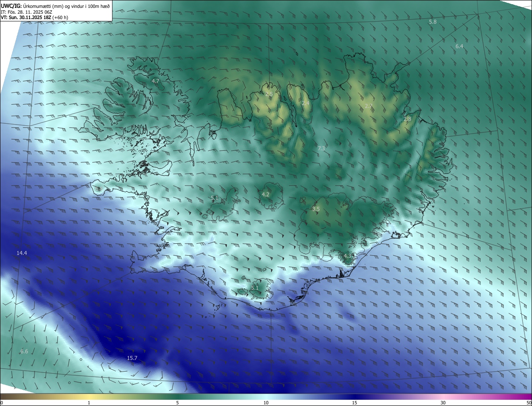Click the 15.7 value in the dark blue area
This screenshot has height=406, width=532.
click(132, 358)
